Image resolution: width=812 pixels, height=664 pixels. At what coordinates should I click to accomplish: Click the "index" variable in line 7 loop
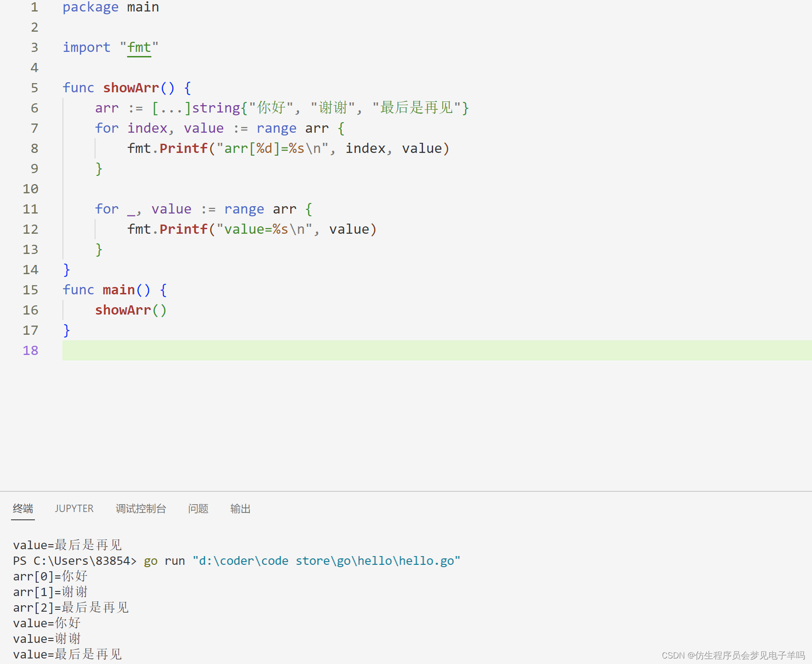coord(147,128)
